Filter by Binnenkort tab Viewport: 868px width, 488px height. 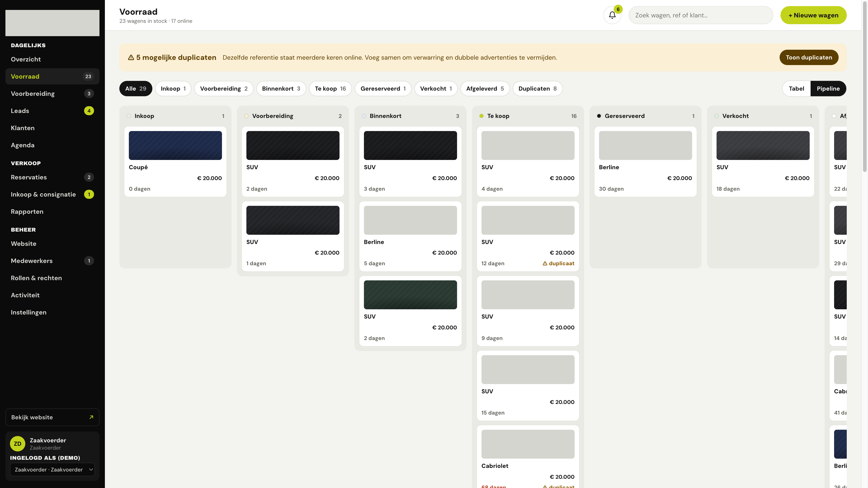pyautogui.click(x=281, y=89)
